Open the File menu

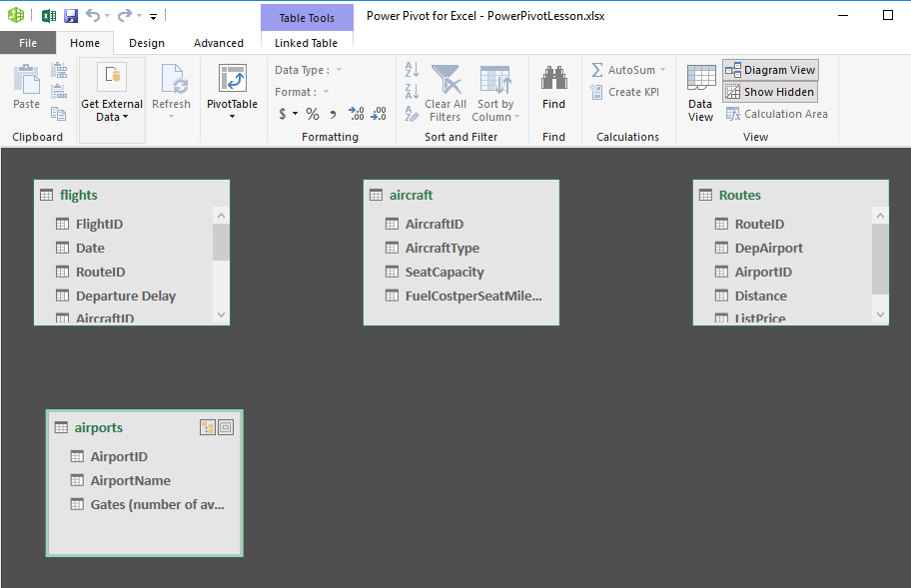click(x=28, y=43)
